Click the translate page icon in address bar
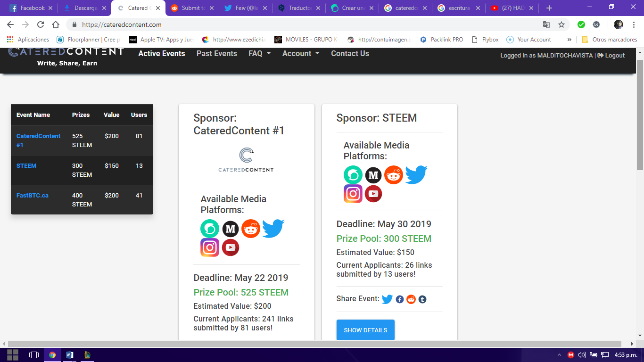 pyautogui.click(x=546, y=25)
